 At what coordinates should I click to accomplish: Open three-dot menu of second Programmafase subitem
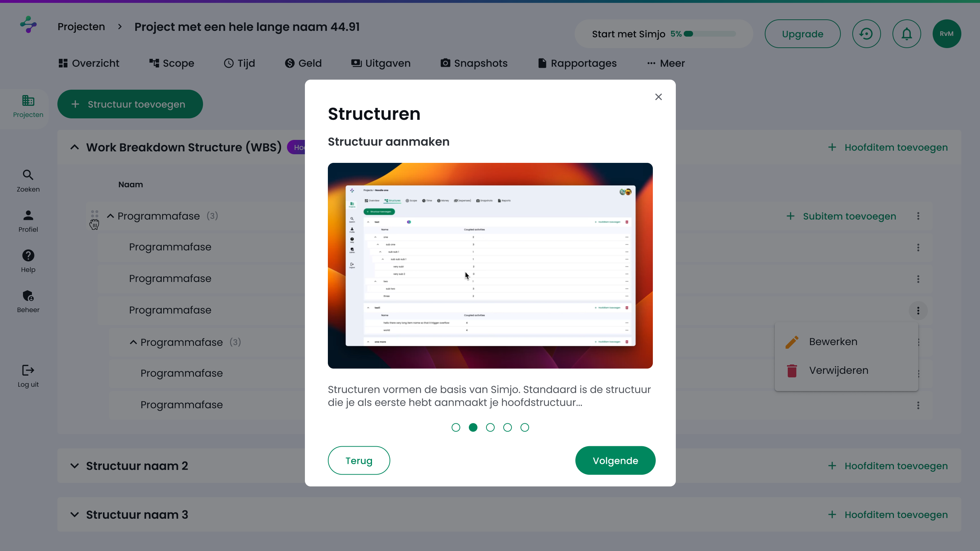[x=918, y=279]
